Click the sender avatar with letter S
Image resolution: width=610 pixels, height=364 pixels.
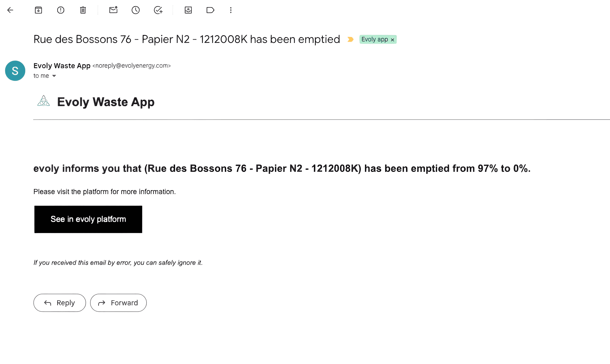point(15,71)
